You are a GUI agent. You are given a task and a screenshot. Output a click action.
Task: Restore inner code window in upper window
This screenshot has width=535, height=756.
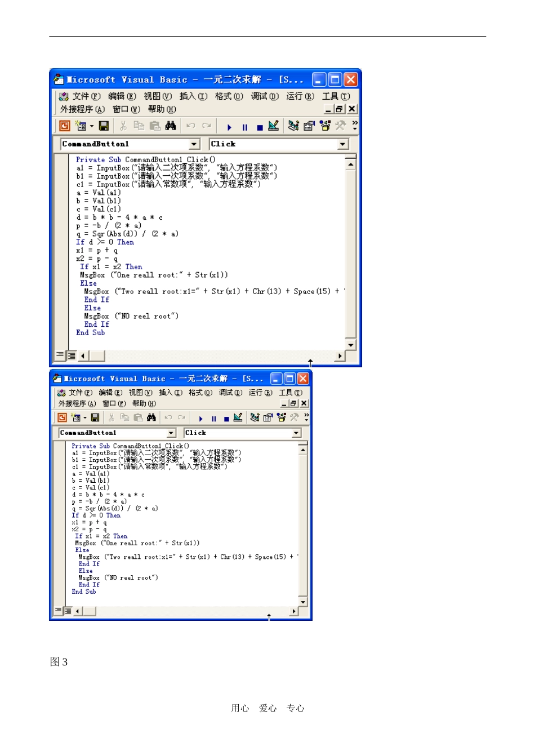coord(340,109)
